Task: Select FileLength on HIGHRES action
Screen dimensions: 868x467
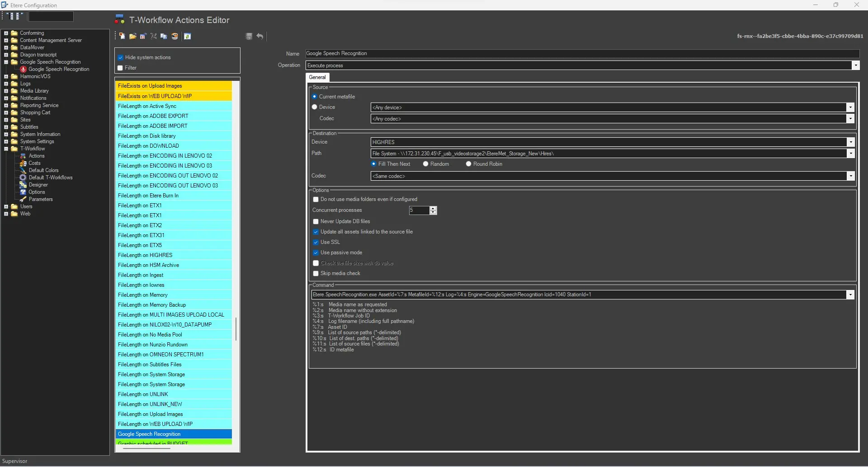Action: (145, 255)
